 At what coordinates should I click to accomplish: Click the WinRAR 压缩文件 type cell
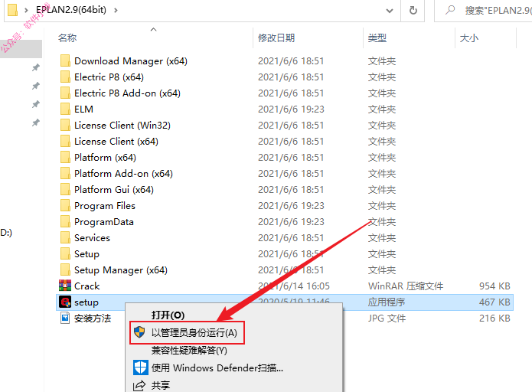click(406, 286)
